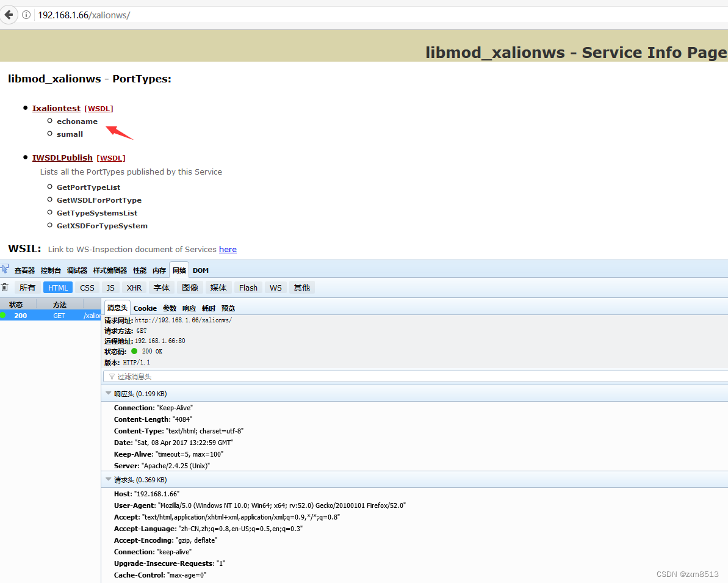728x583 pixels.
Task: Toggle the 其他 other request filter
Action: click(302, 288)
